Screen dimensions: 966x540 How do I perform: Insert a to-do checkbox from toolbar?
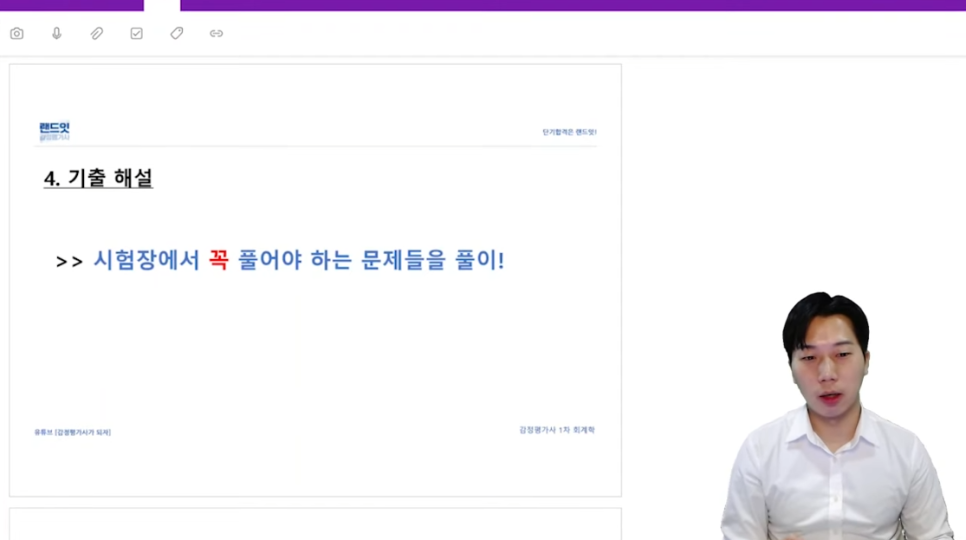pyautogui.click(x=137, y=33)
